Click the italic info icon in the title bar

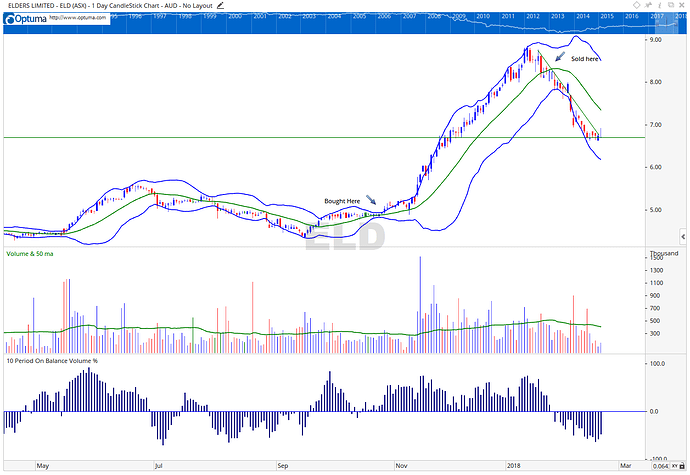point(660,5)
